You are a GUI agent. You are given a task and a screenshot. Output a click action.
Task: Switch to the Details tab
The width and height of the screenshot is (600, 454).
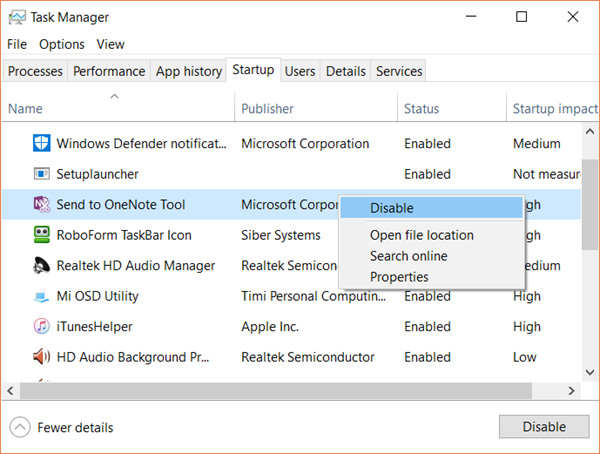tap(346, 71)
